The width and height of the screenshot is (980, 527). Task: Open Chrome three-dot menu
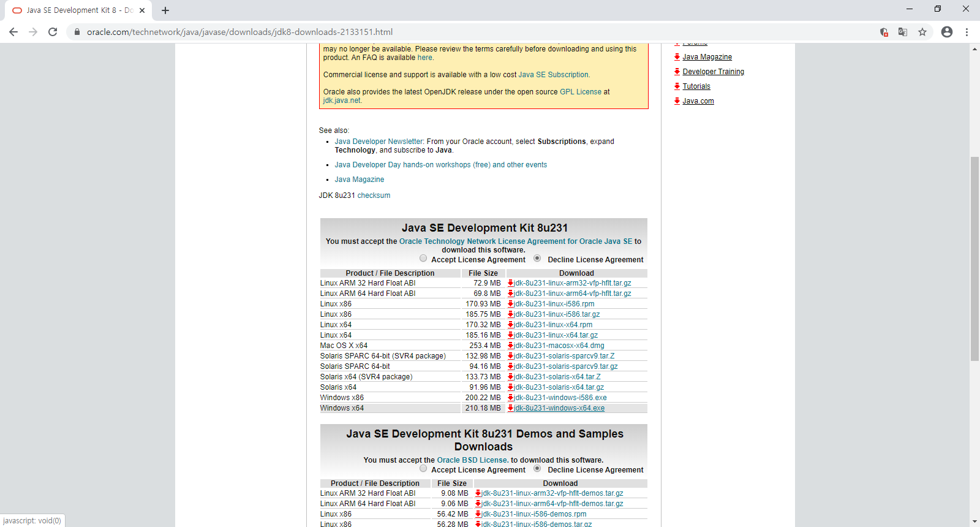click(x=967, y=32)
